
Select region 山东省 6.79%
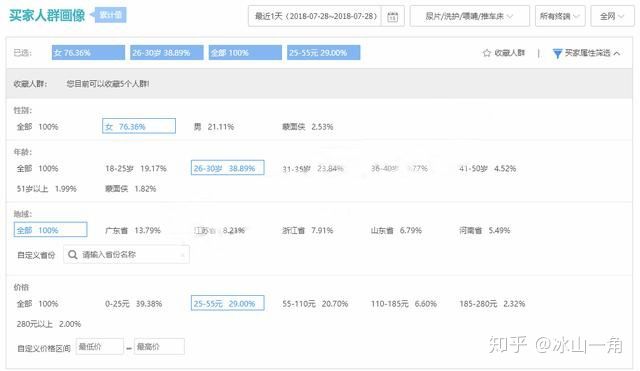pos(396,231)
